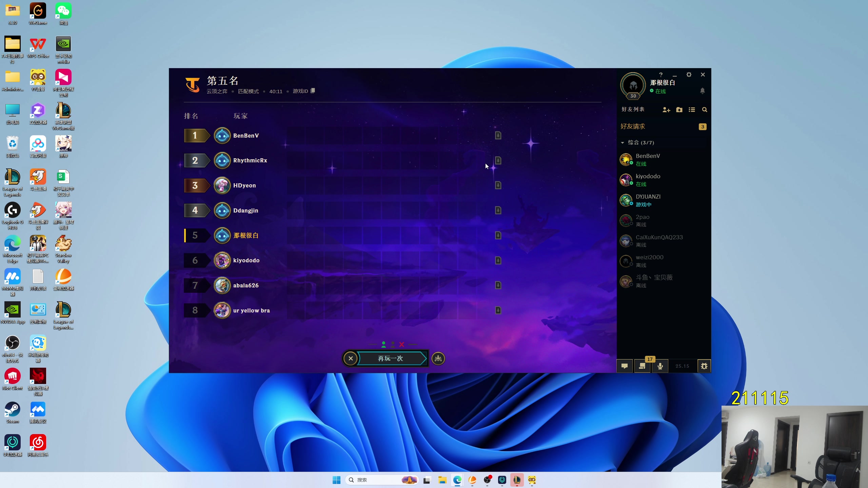The height and width of the screenshot is (488, 868).
Task: Click BenBenV's avatar in the ranking
Action: (222, 136)
